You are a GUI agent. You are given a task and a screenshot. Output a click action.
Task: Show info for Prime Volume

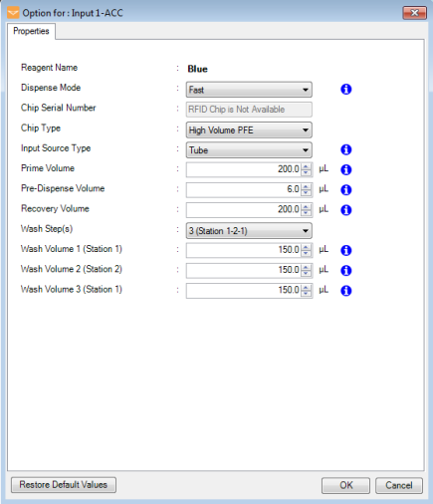(x=346, y=169)
